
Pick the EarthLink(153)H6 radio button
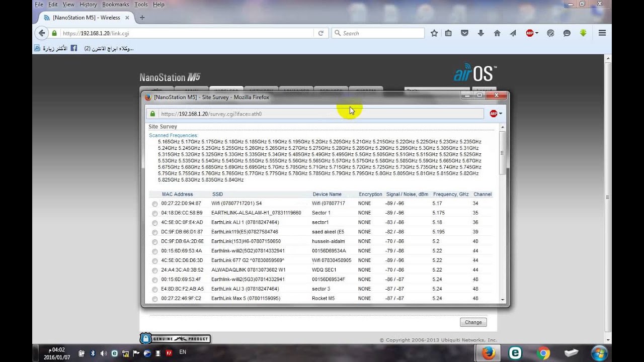155,242
